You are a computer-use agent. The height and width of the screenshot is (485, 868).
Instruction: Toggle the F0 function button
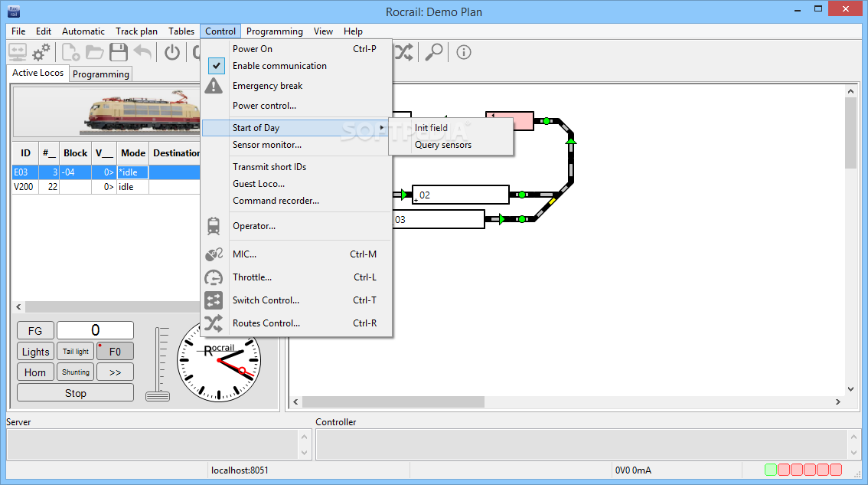[x=115, y=352]
